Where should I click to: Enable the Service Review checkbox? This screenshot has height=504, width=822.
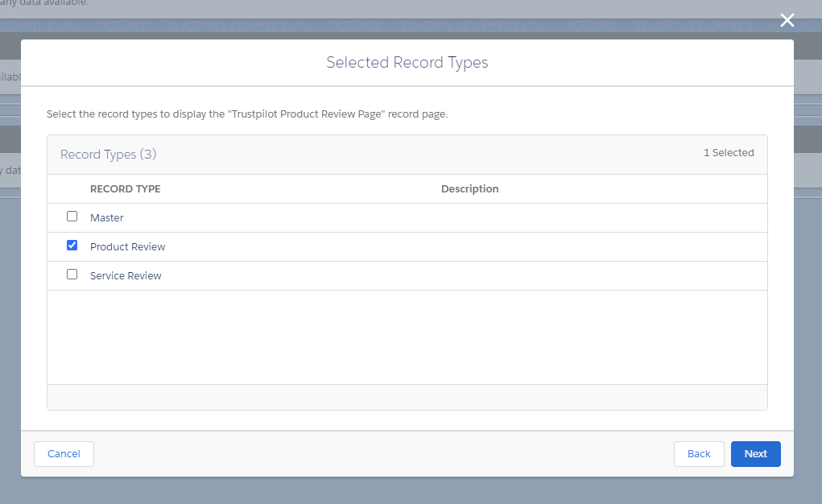pos(72,274)
